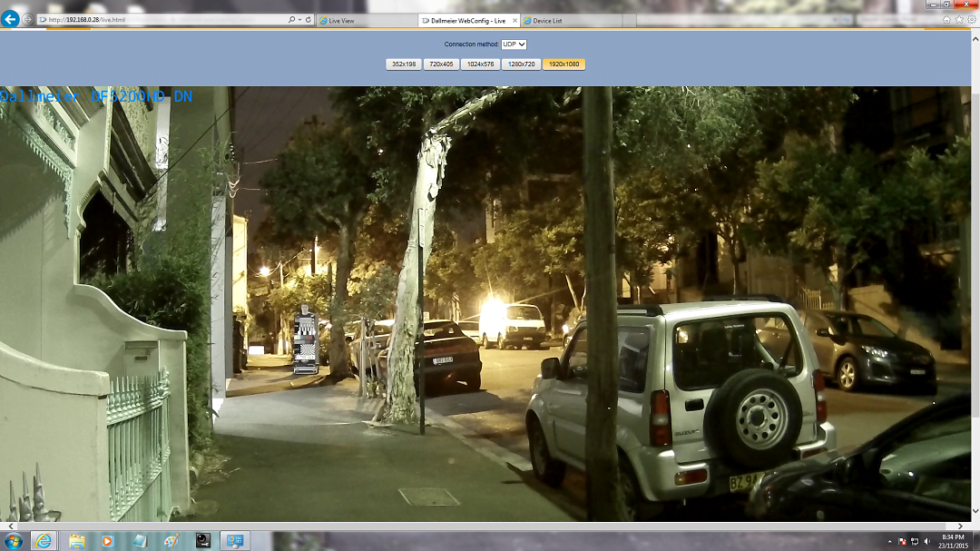Set resolution to 1280x720
Image resolution: width=980 pixels, height=551 pixels.
(x=522, y=64)
